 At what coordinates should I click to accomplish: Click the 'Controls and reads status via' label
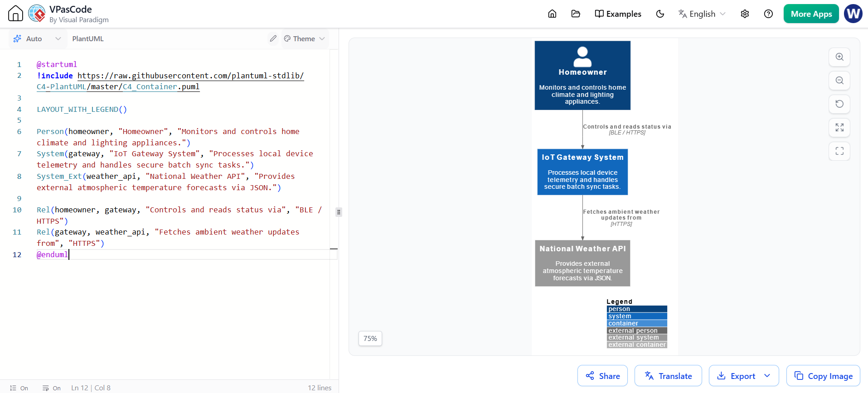[x=627, y=127]
